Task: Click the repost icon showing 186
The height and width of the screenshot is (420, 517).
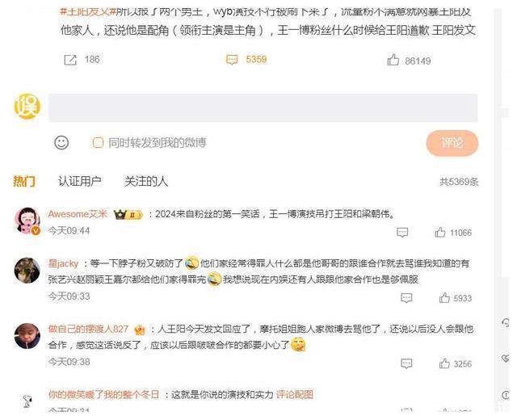Action: 70,60
